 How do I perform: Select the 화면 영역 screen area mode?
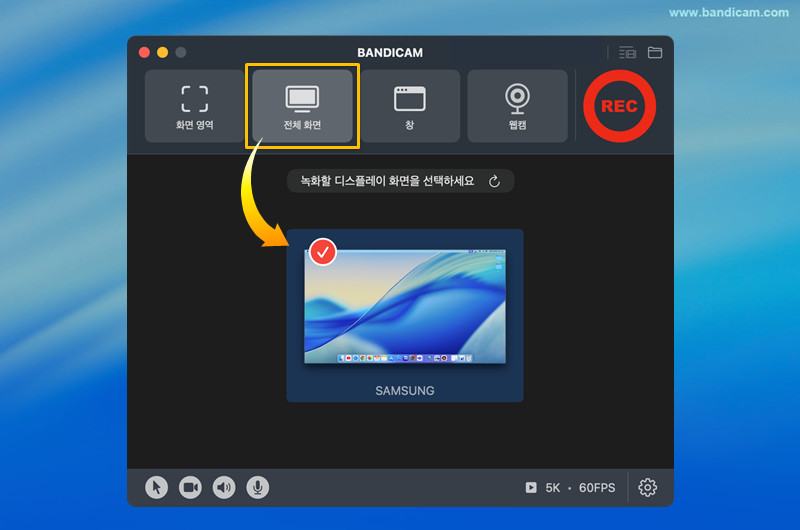tap(194, 106)
